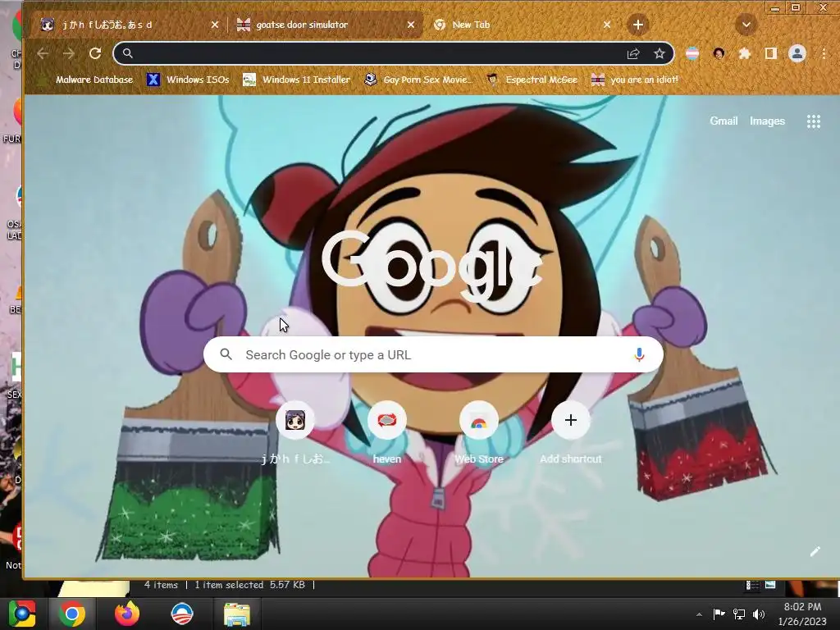Open Action Center flag tray icon
The height and width of the screenshot is (630, 840).
[719, 614]
